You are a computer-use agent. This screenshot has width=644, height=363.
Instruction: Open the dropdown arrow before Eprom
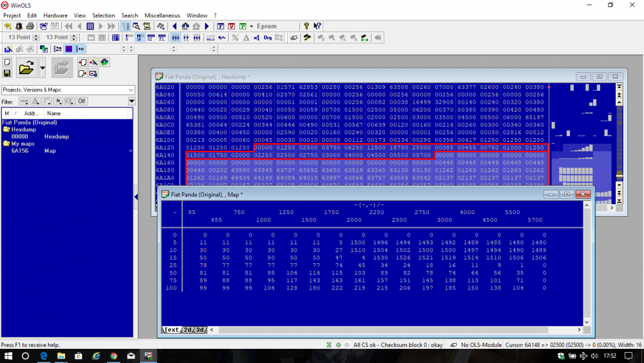[x=251, y=26]
